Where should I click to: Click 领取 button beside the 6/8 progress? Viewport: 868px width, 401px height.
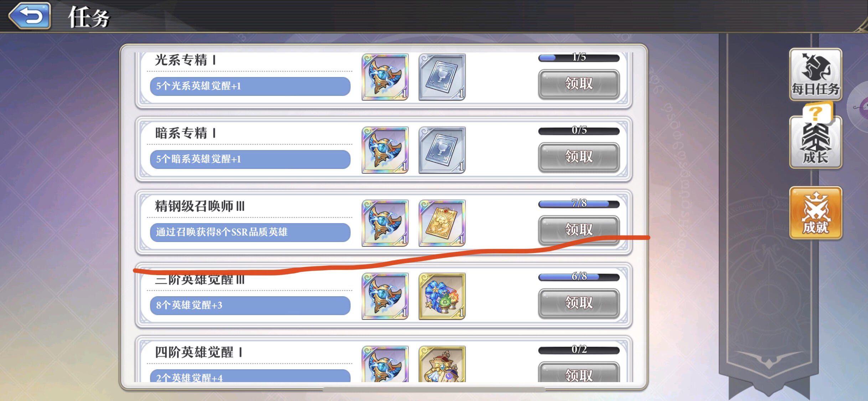click(x=579, y=303)
